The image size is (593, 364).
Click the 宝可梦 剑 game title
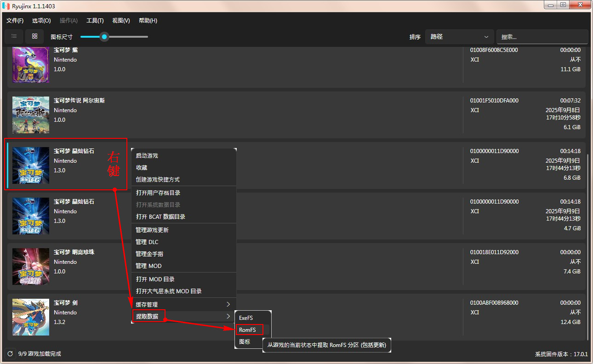(66, 303)
